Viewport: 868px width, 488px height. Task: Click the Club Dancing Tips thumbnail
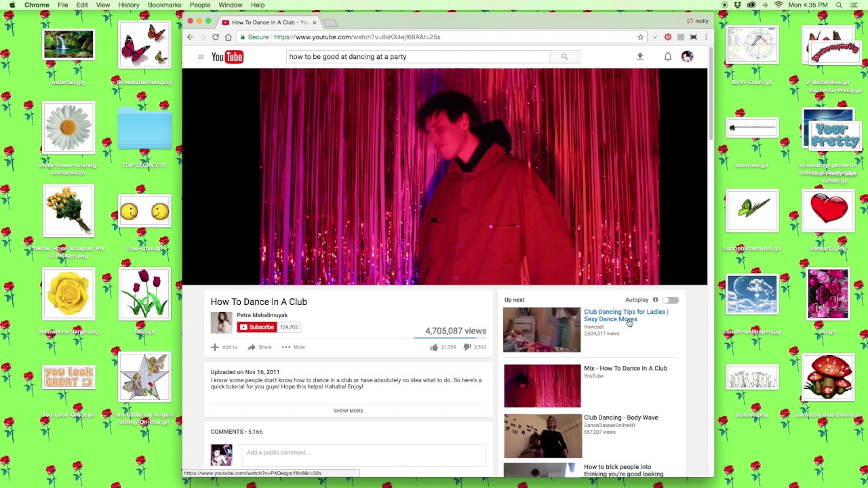[542, 330]
